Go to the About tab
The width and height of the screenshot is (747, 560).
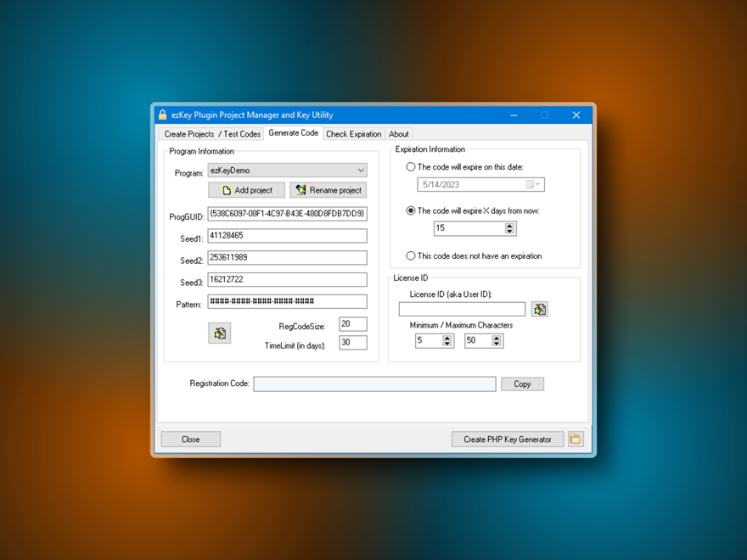click(398, 134)
